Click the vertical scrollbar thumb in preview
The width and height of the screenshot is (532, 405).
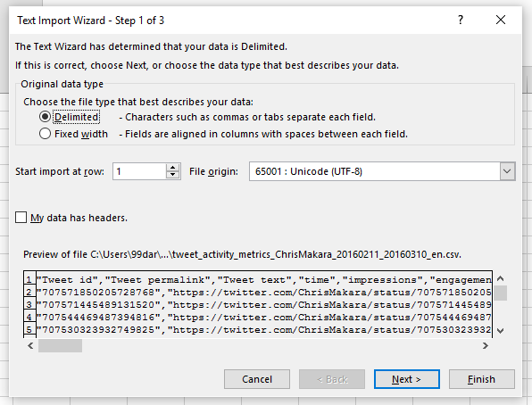pyautogui.click(x=500, y=293)
